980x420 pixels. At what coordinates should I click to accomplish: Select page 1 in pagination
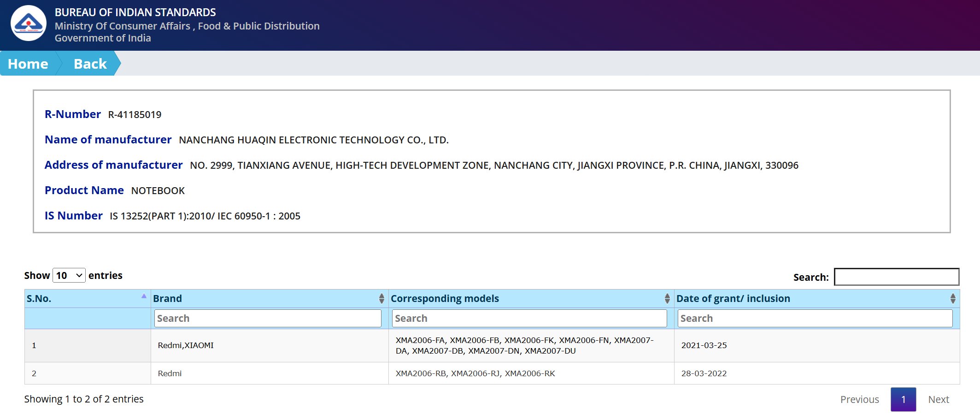pos(903,399)
